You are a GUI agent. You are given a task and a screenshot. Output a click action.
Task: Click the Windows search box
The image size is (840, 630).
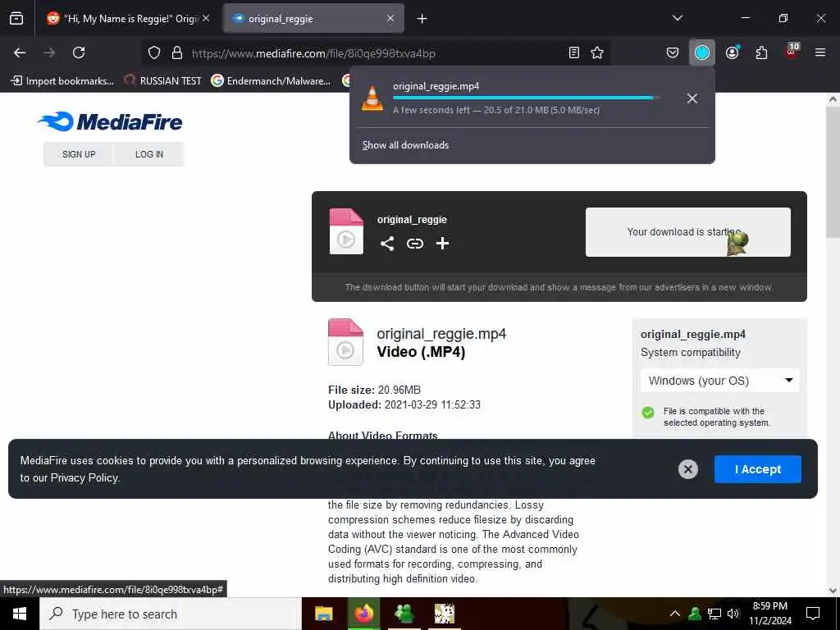click(x=171, y=614)
